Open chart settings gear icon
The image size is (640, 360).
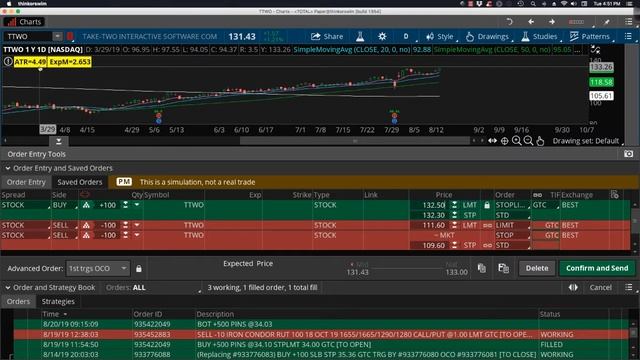(x=382, y=36)
